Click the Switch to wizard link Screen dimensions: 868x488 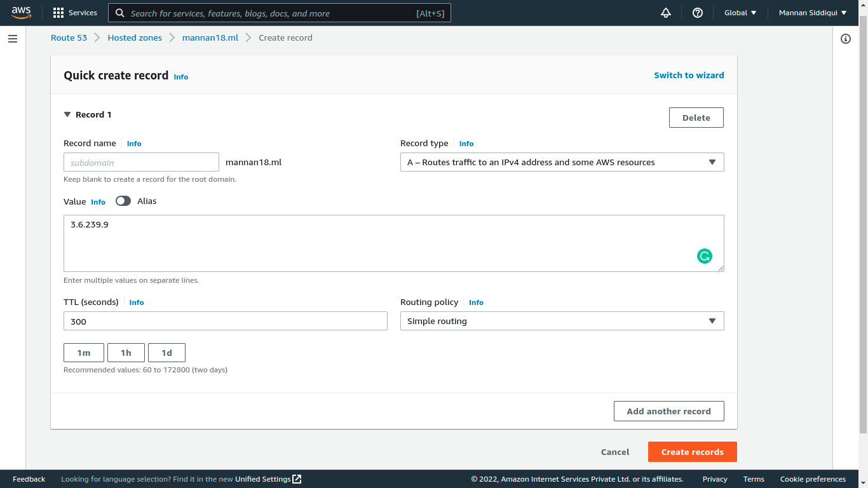point(689,75)
